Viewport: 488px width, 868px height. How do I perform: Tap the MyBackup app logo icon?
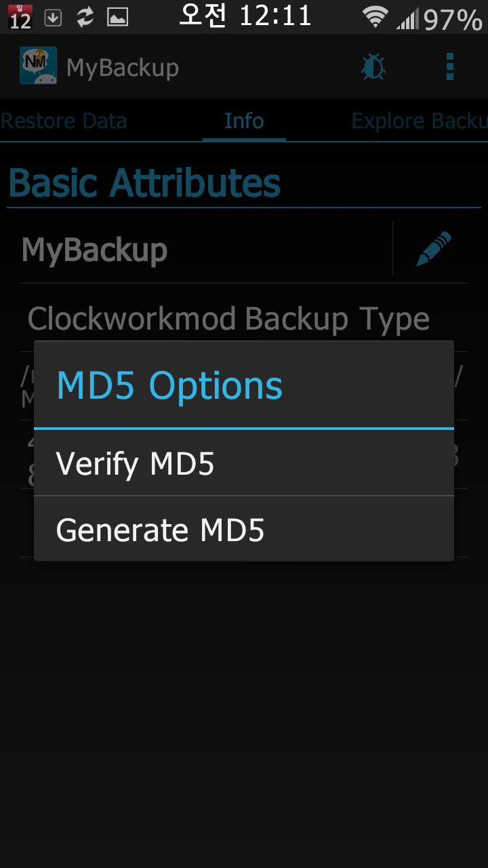tap(38, 66)
